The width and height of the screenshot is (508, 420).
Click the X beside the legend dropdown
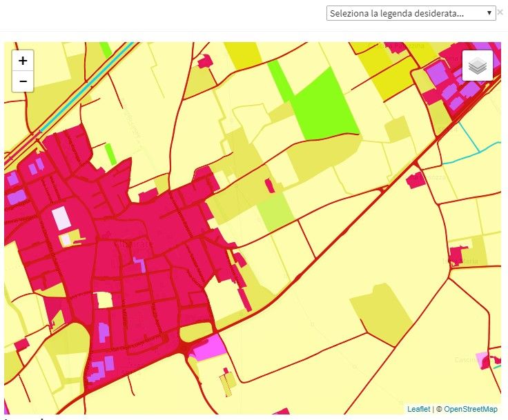pyautogui.click(x=500, y=12)
